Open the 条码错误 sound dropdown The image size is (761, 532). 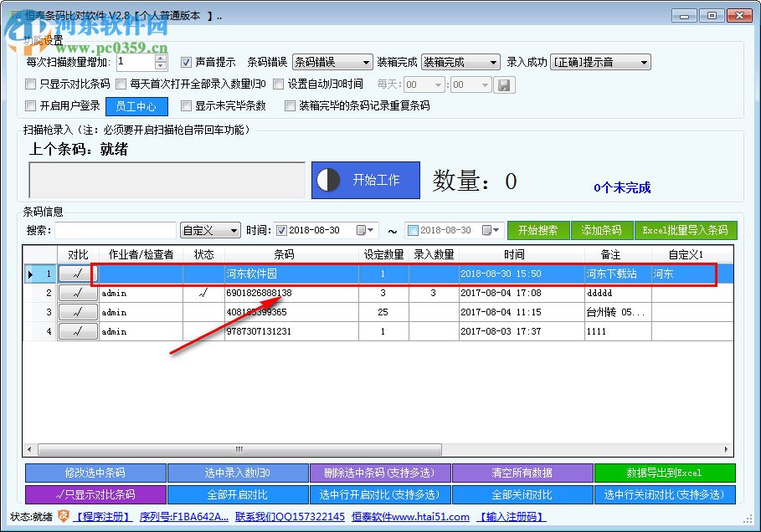click(x=332, y=62)
